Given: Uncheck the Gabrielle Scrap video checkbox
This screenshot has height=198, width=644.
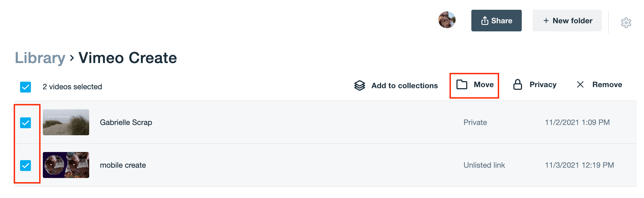Looking at the screenshot, I should coord(26,122).
